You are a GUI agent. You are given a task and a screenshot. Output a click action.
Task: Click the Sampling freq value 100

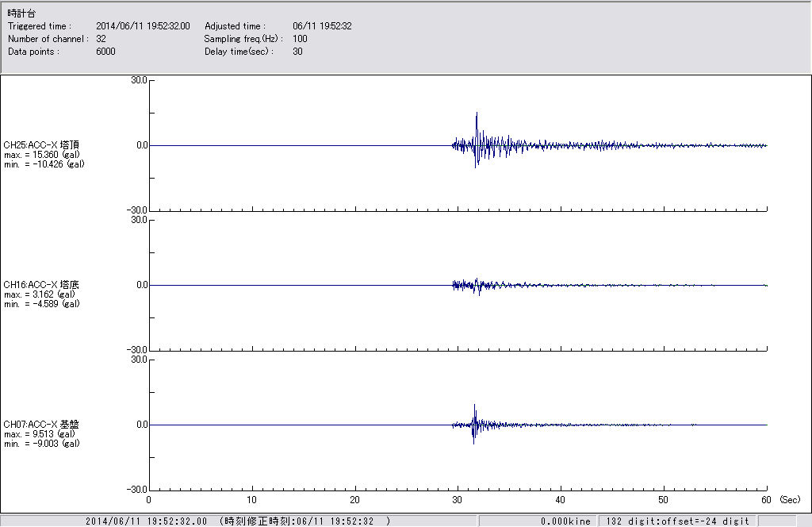tap(300, 39)
